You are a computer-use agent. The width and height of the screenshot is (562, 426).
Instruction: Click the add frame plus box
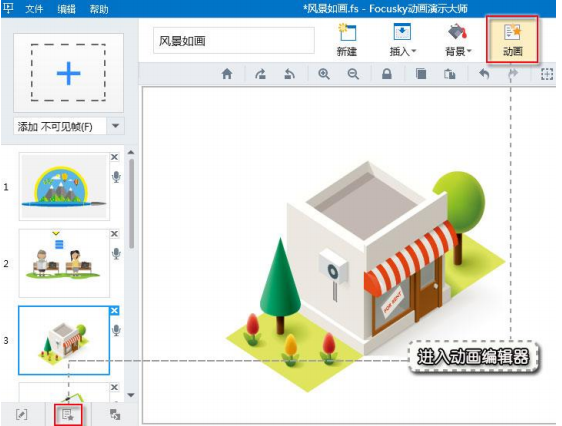click(x=68, y=73)
